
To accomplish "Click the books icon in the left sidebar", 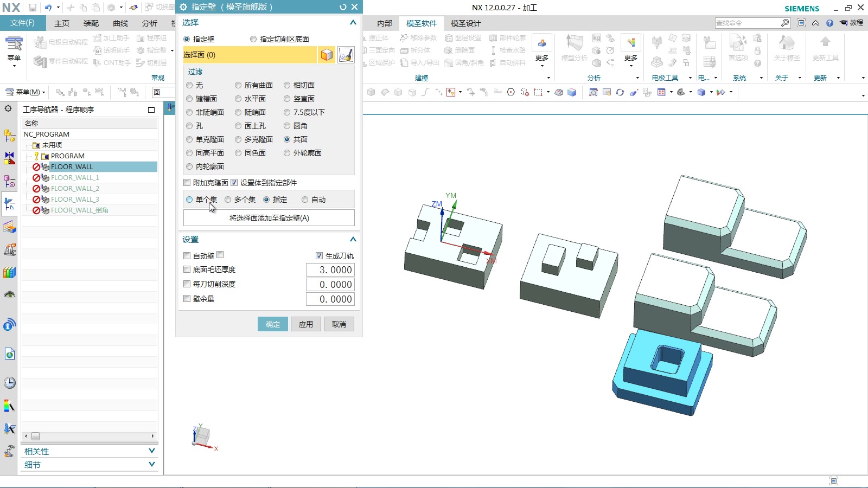I will (9, 272).
